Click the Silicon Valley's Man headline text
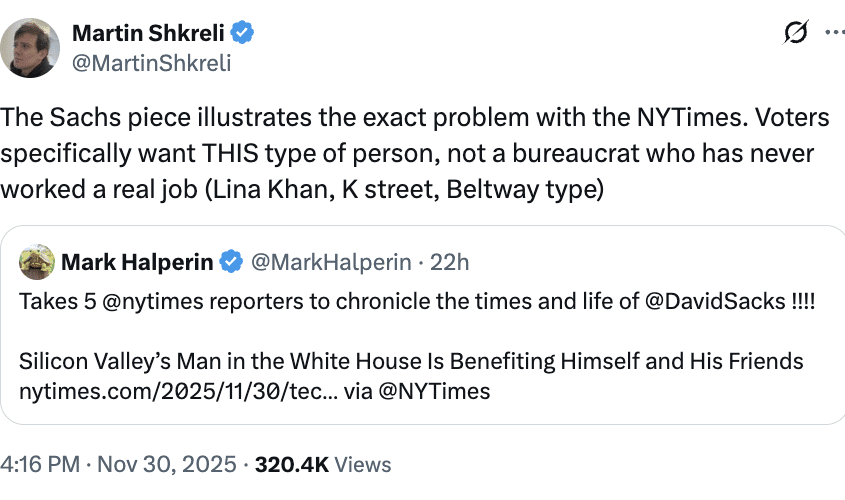 tap(410, 361)
